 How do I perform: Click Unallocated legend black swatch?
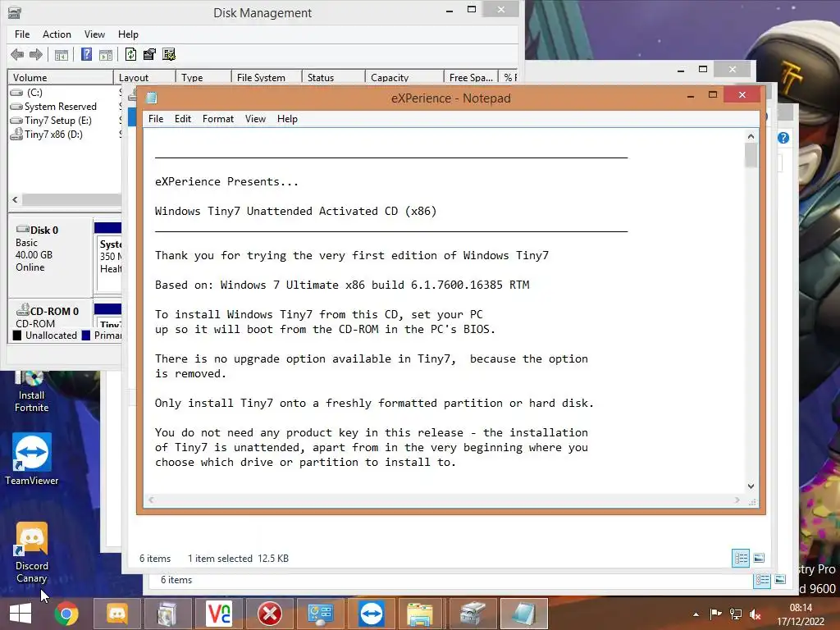tap(17, 336)
